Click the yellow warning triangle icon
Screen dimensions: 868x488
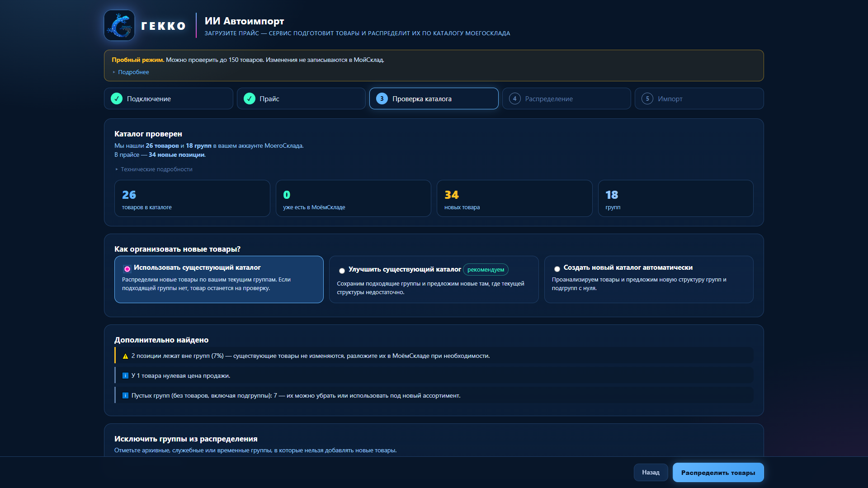click(x=125, y=356)
